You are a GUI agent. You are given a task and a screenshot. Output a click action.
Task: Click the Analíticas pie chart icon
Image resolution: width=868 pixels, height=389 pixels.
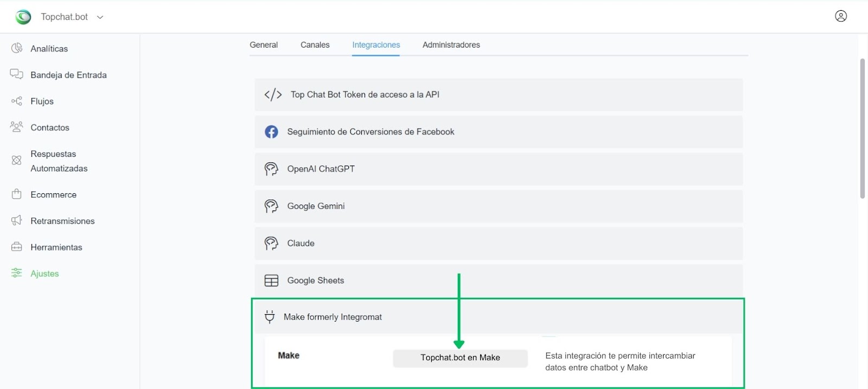[17, 48]
